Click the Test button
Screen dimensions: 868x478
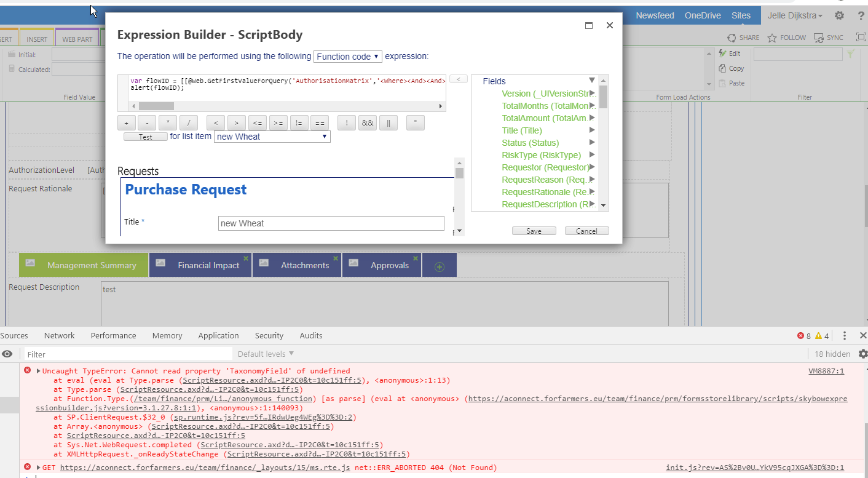pyautogui.click(x=145, y=137)
